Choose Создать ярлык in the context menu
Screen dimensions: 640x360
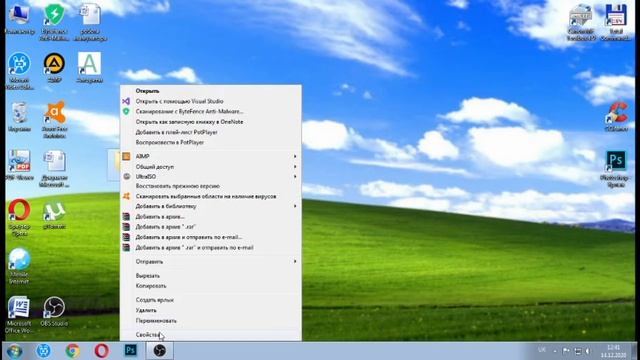point(211,300)
